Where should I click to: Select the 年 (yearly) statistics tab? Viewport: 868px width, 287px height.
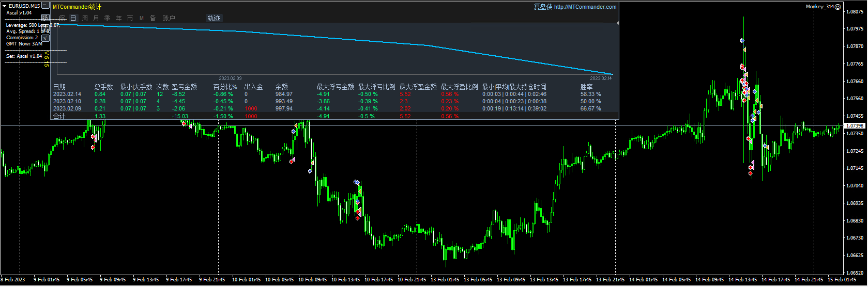pos(119,18)
